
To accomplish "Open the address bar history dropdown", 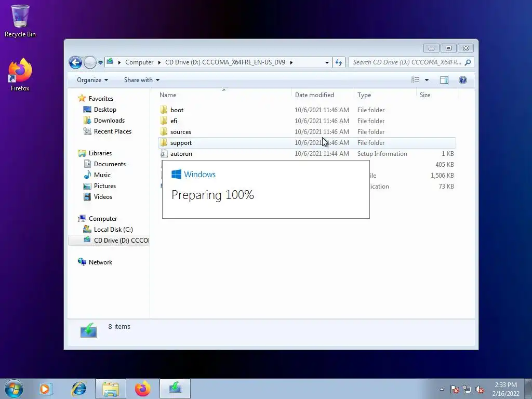I will [327, 62].
